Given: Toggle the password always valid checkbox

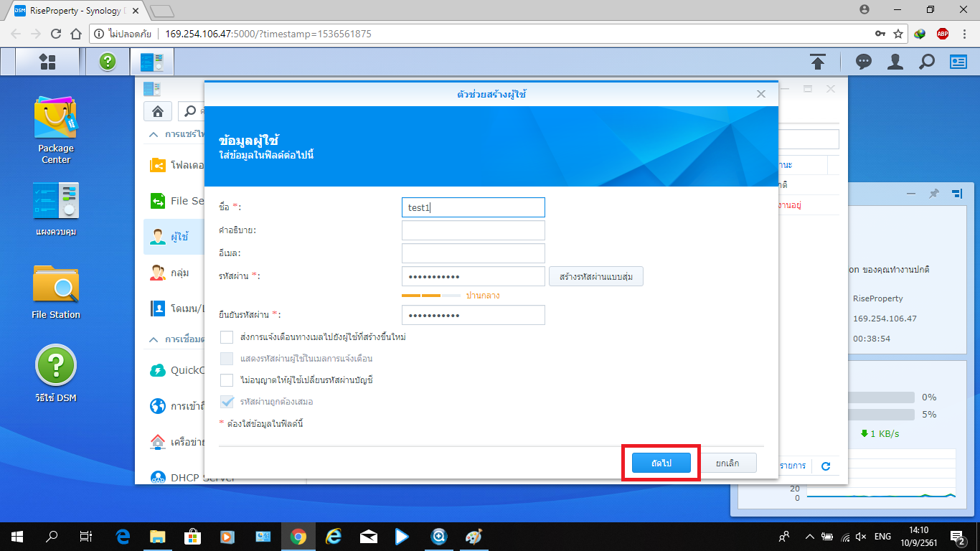Looking at the screenshot, I should [x=227, y=402].
